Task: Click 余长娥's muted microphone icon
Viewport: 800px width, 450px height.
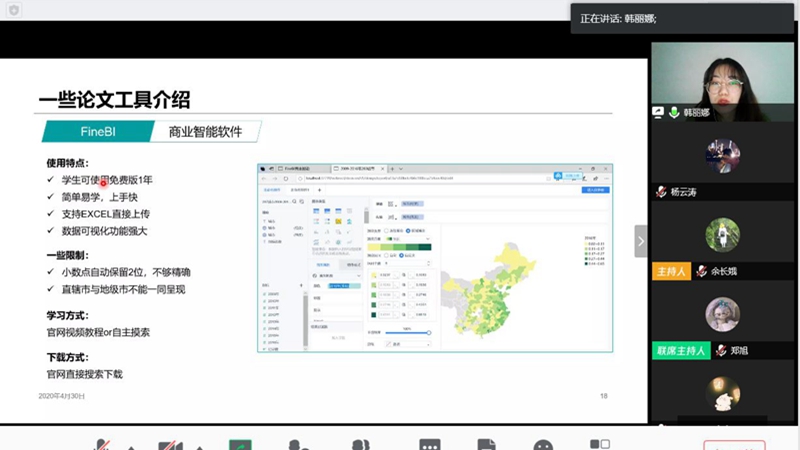Action: coord(702,271)
